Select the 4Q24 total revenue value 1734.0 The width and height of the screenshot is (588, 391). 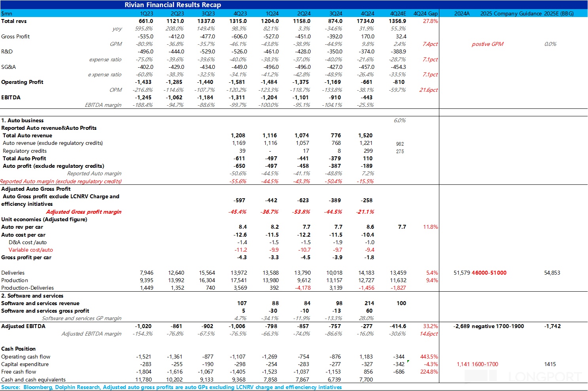[365, 21]
